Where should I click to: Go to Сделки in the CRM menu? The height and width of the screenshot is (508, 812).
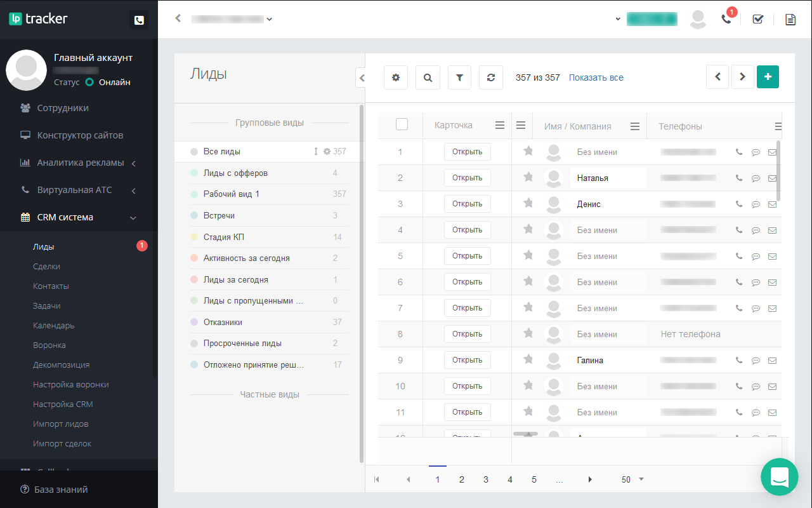47,267
